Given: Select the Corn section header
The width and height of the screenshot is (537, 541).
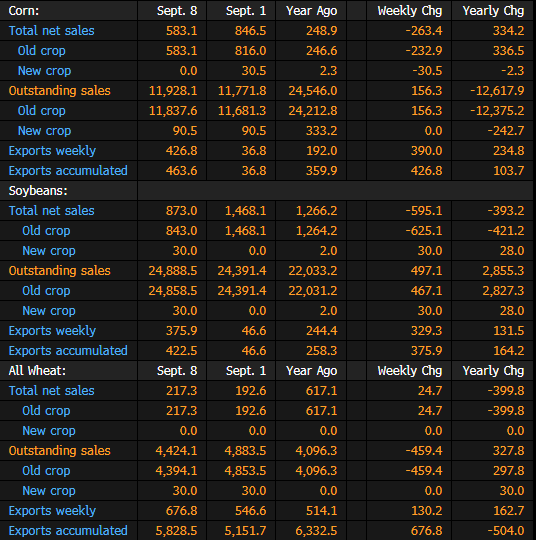Looking at the screenshot, I should pos(24,11).
